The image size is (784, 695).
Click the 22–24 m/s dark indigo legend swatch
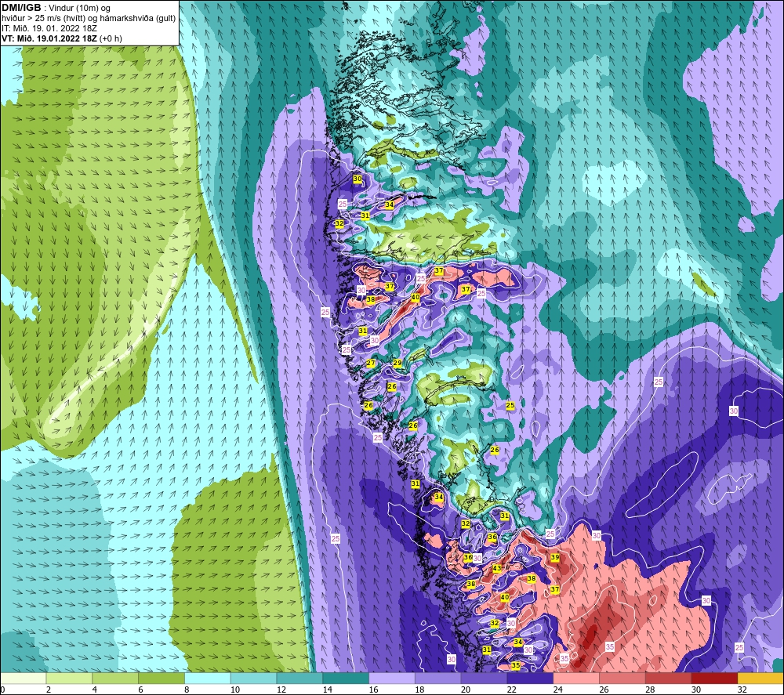click(x=530, y=678)
